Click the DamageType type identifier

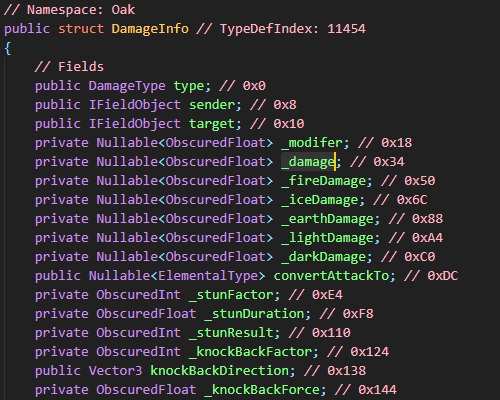[x=127, y=86]
